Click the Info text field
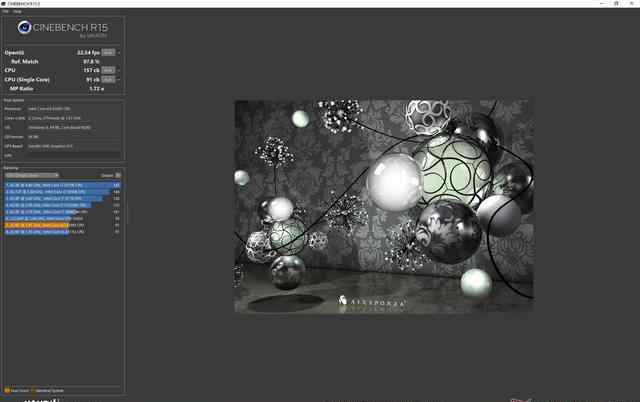 coord(74,155)
